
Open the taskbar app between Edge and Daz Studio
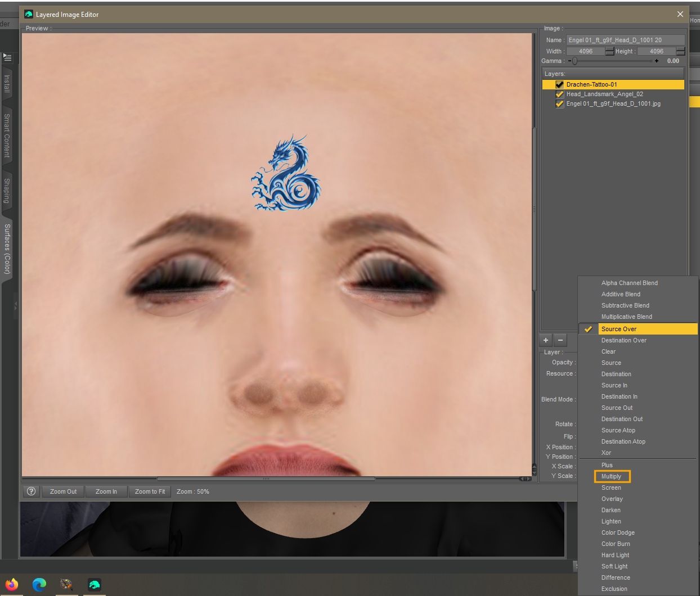[x=67, y=585]
